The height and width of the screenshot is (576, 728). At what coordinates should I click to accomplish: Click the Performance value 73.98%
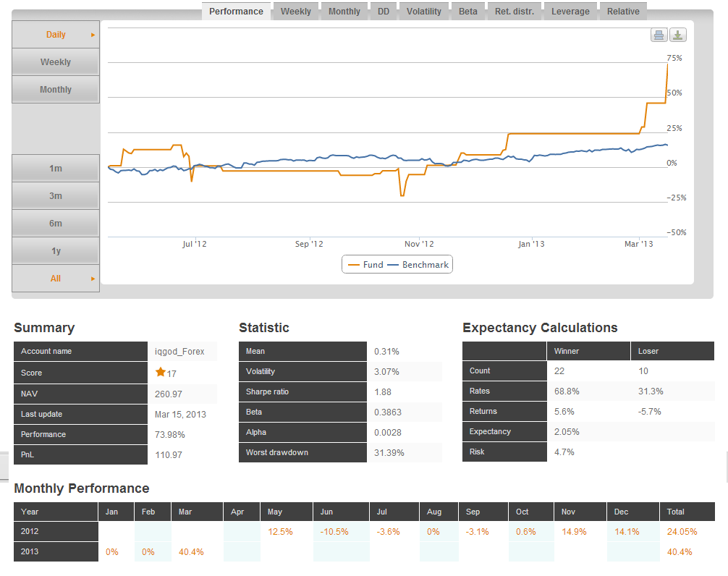click(169, 434)
